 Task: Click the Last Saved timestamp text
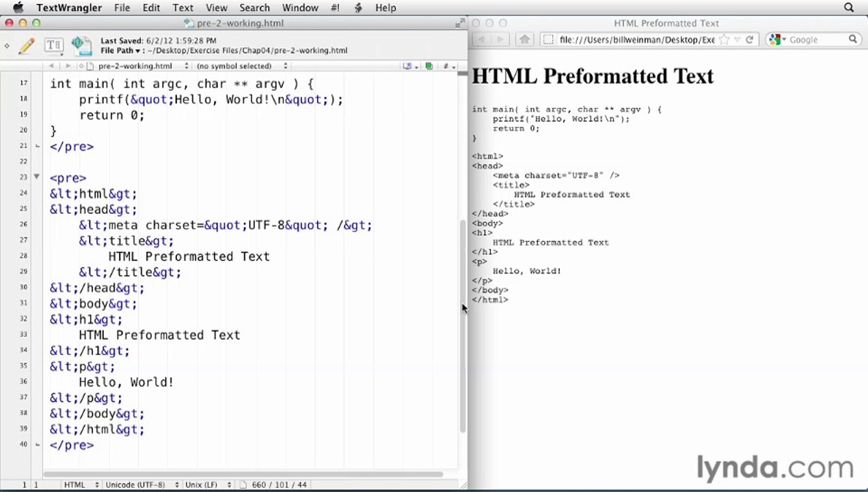tap(159, 40)
